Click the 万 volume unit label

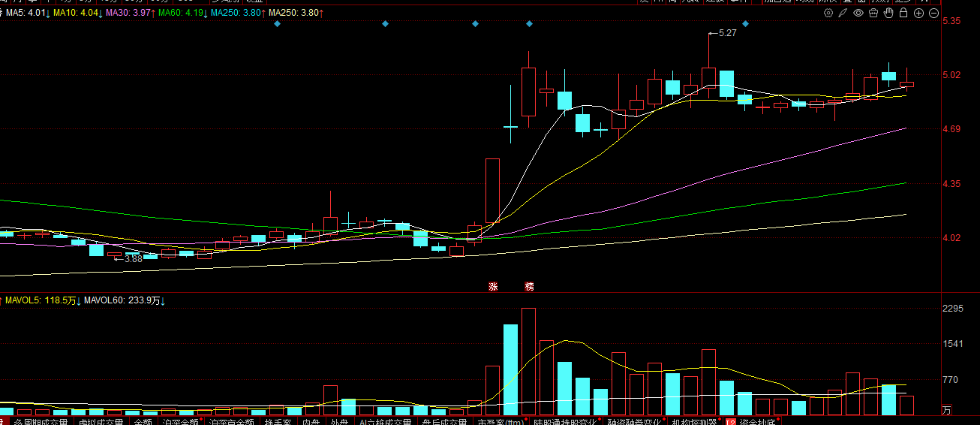point(947,410)
